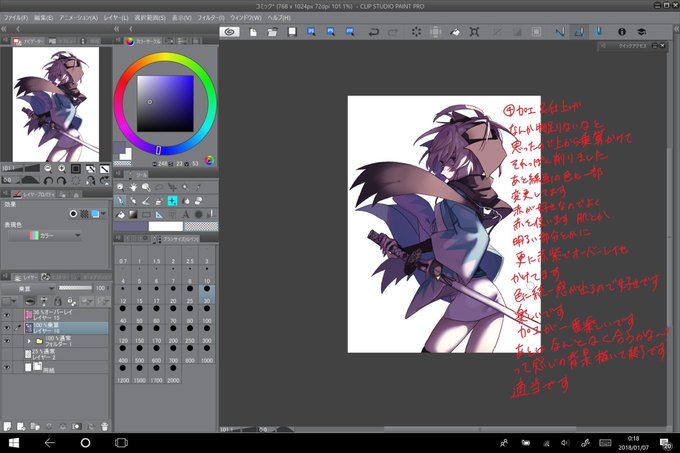The image size is (680, 453).
Task: Save the canvas with the Save icon
Action: click(292, 32)
